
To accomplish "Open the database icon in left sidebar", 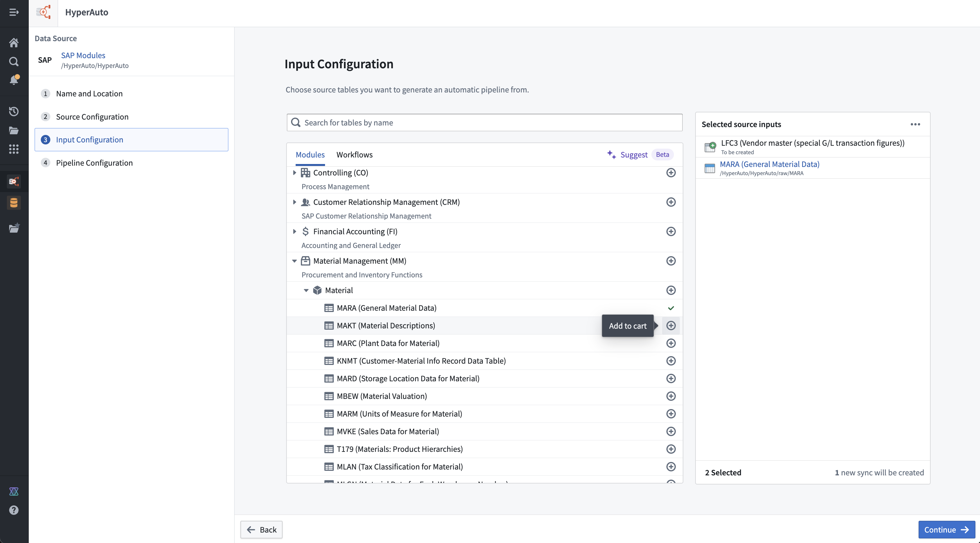I will [14, 203].
